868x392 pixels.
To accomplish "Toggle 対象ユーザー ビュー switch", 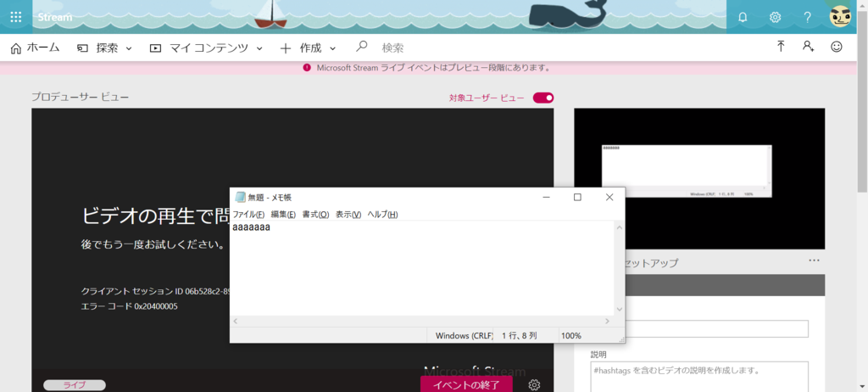I will click(x=543, y=98).
